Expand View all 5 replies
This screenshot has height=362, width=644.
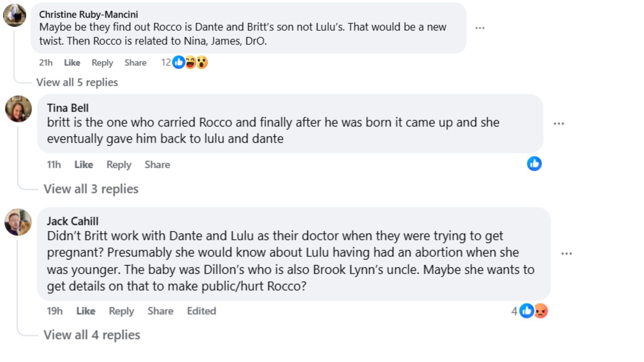click(77, 82)
